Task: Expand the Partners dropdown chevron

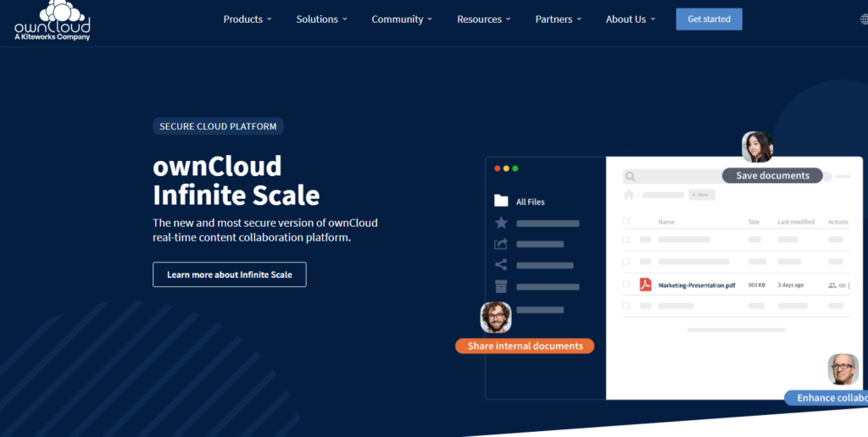Action: (x=579, y=19)
